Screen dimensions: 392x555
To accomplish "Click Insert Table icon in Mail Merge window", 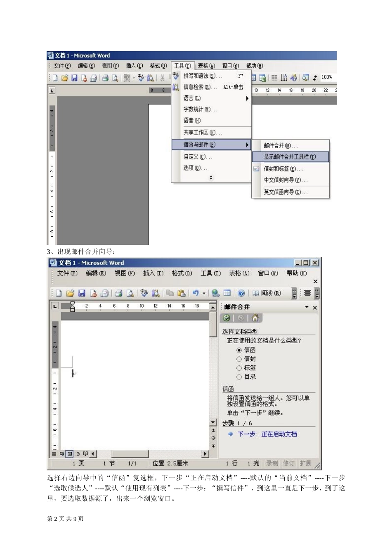I will click(x=227, y=293).
